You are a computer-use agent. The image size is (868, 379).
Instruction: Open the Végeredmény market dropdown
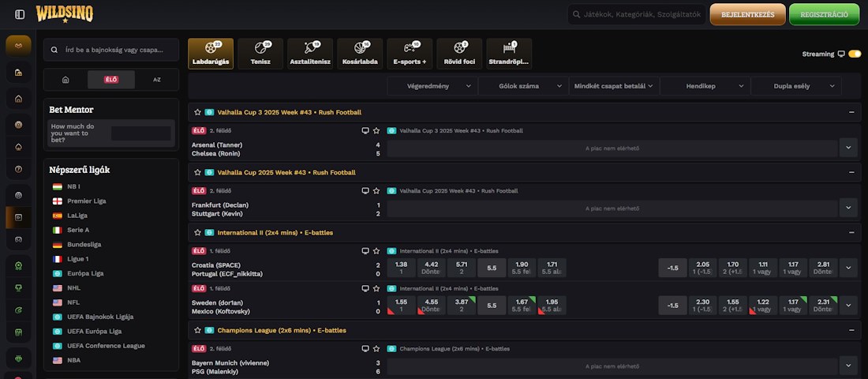[x=432, y=86]
